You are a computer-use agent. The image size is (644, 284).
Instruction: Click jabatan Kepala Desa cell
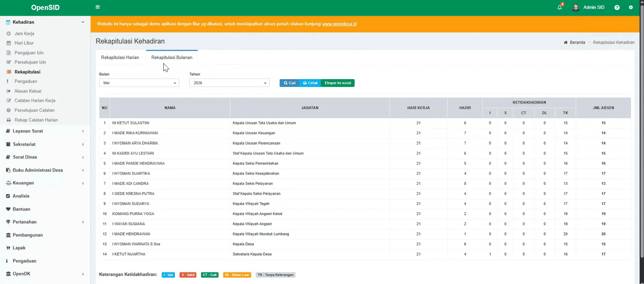243,244
